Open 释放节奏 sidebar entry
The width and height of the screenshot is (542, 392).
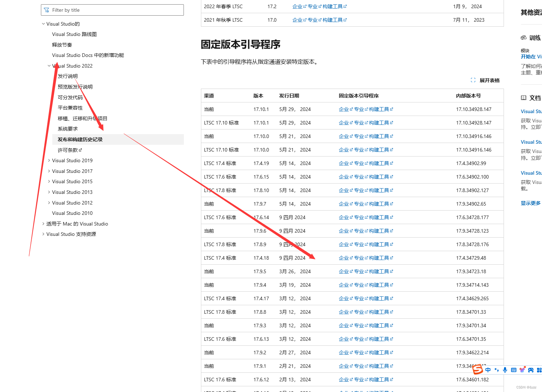pyautogui.click(x=62, y=45)
